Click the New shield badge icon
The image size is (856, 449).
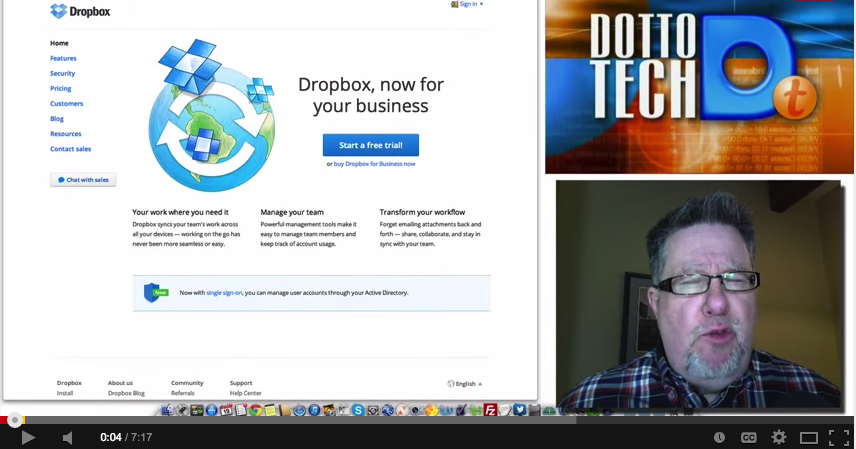pos(155,293)
